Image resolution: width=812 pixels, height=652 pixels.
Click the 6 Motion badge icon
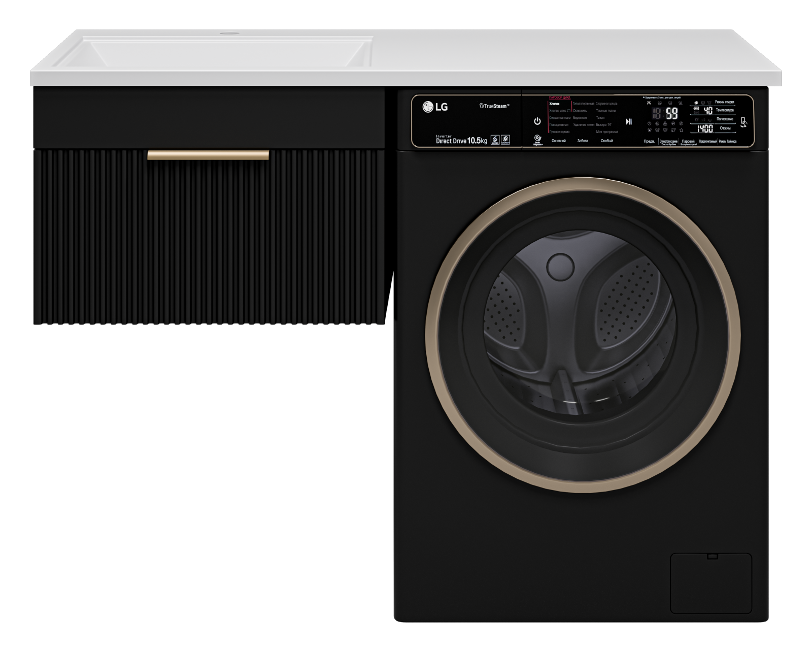tap(495, 140)
